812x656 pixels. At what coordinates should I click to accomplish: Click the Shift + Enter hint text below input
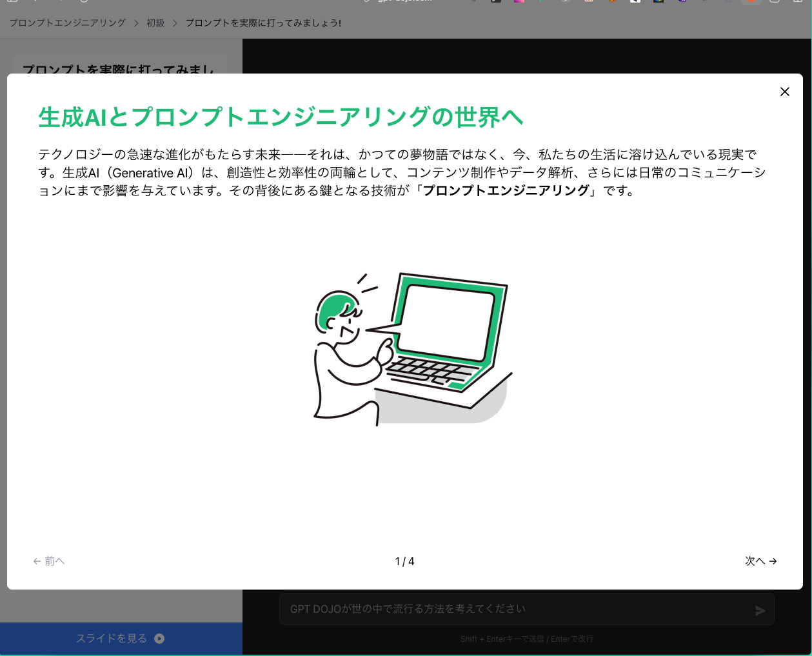[526, 639]
